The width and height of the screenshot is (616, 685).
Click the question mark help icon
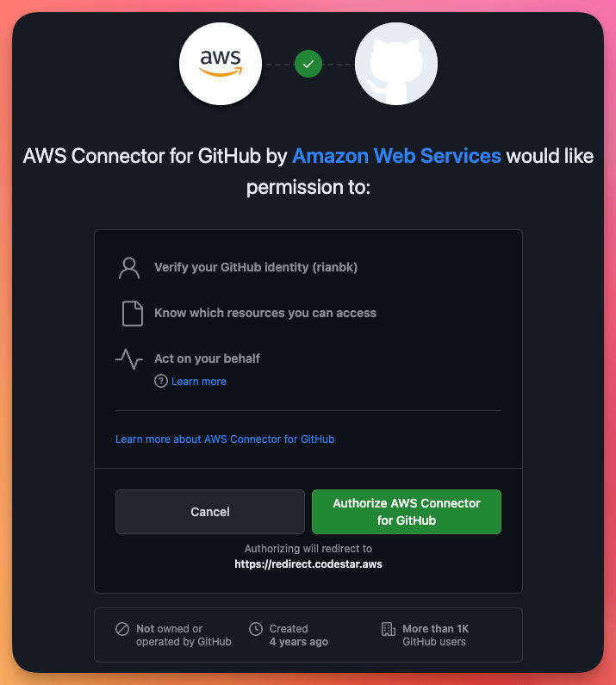pos(161,382)
